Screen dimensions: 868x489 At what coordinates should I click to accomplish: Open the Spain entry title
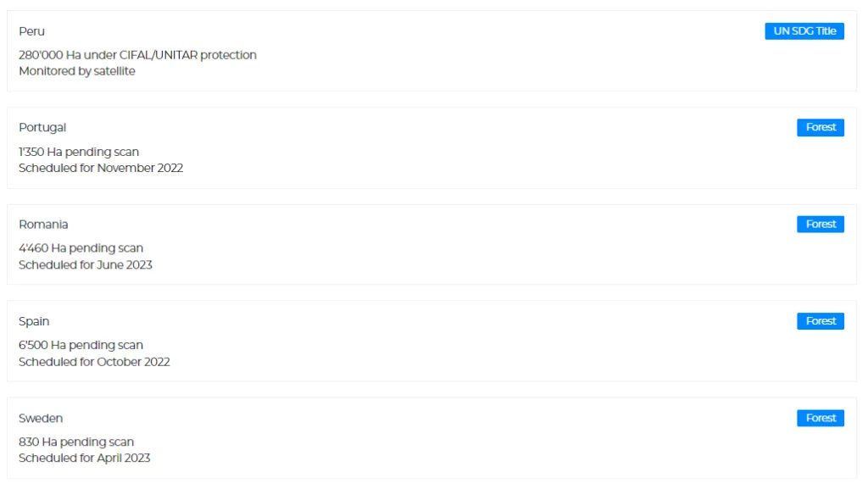[x=34, y=321]
